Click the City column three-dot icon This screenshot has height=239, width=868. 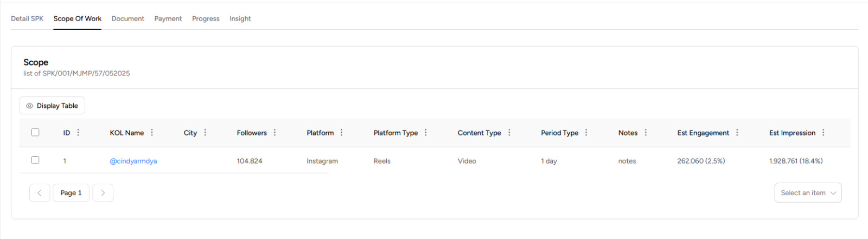[205, 133]
